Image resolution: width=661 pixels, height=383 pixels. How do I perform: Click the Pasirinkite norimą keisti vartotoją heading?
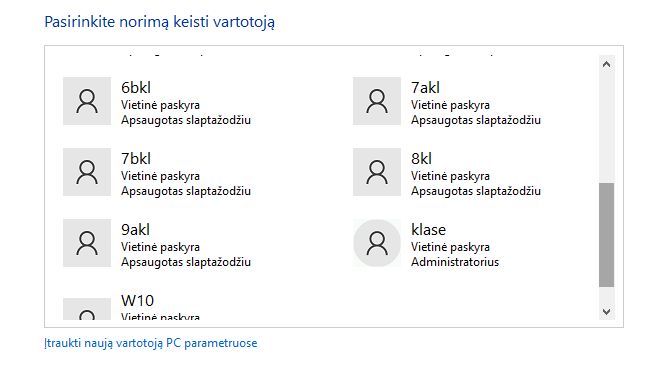click(159, 22)
